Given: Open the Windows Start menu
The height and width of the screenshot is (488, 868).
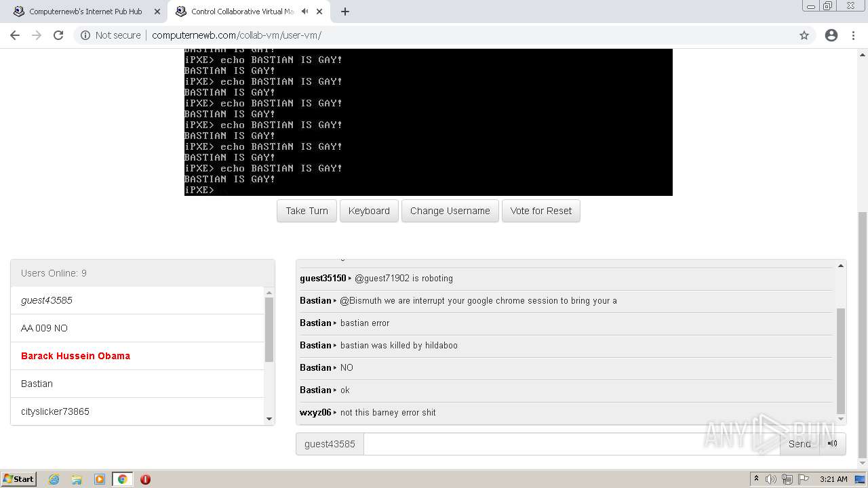Looking at the screenshot, I should point(19,479).
